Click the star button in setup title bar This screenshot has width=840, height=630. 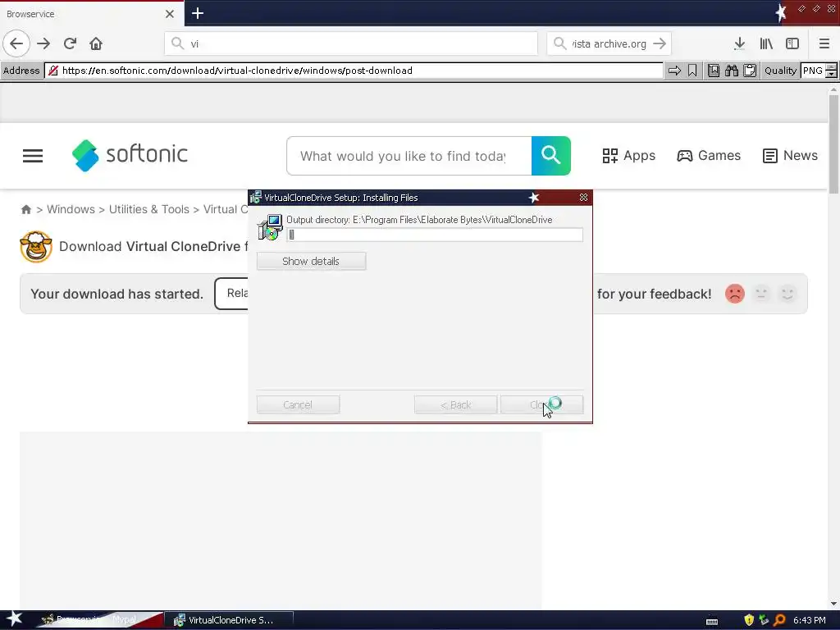533,198
